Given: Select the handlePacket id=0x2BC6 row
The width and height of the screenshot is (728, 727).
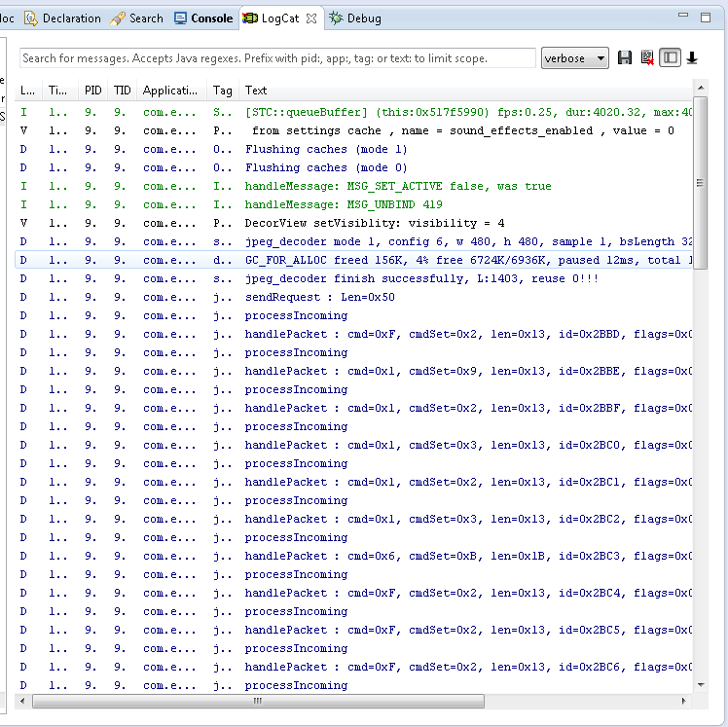Looking at the screenshot, I should (x=354, y=667).
